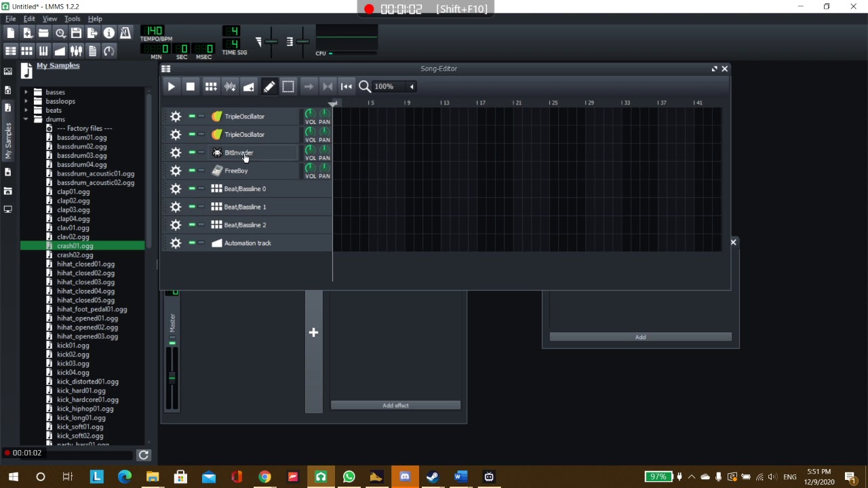Collapse the drums folder

point(26,119)
